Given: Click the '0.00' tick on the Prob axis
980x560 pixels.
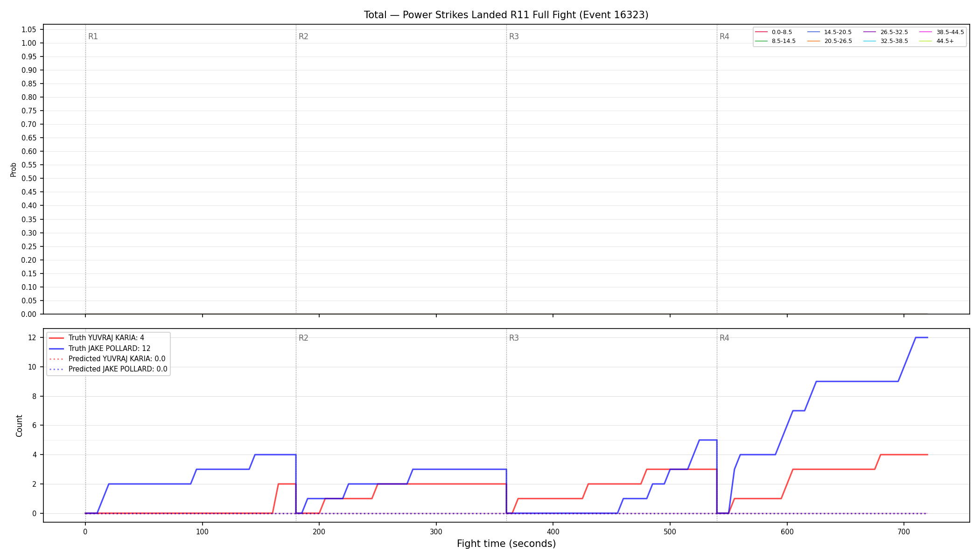Looking at the screenshot, I should [29, 314].
